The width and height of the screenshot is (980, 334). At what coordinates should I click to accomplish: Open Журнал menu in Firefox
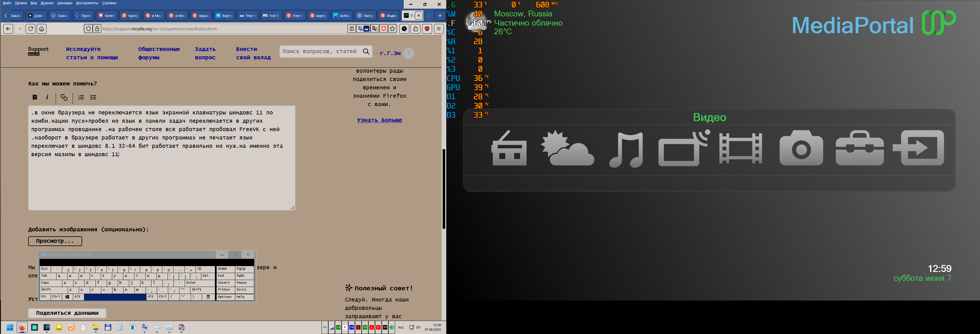pos(47,3)
